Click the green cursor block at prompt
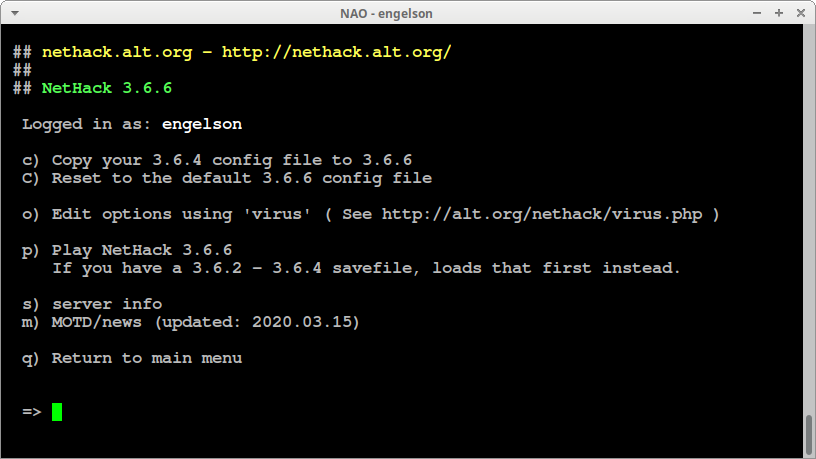Image resolution: width=816 pixels, height=459 pixels. 57,412
